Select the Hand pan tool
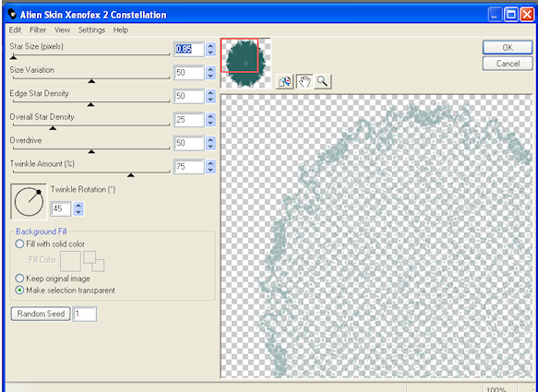 coord(305,81)
